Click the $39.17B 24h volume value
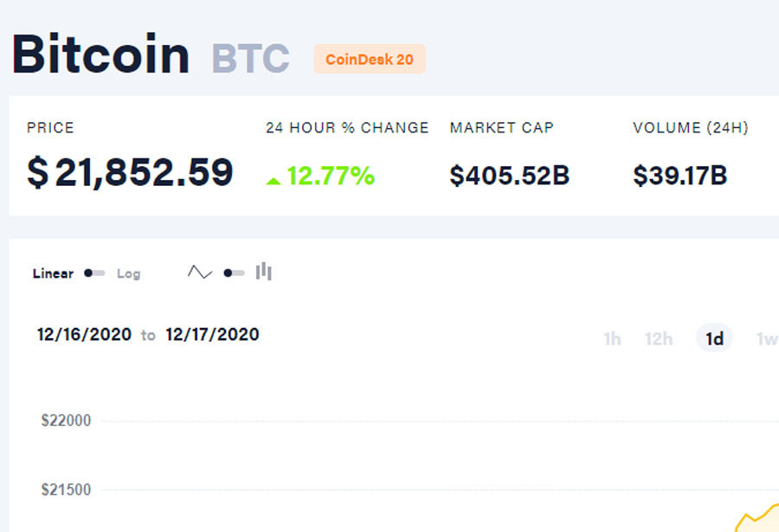Viewport: 779px width, 532px height. point(679,176)
